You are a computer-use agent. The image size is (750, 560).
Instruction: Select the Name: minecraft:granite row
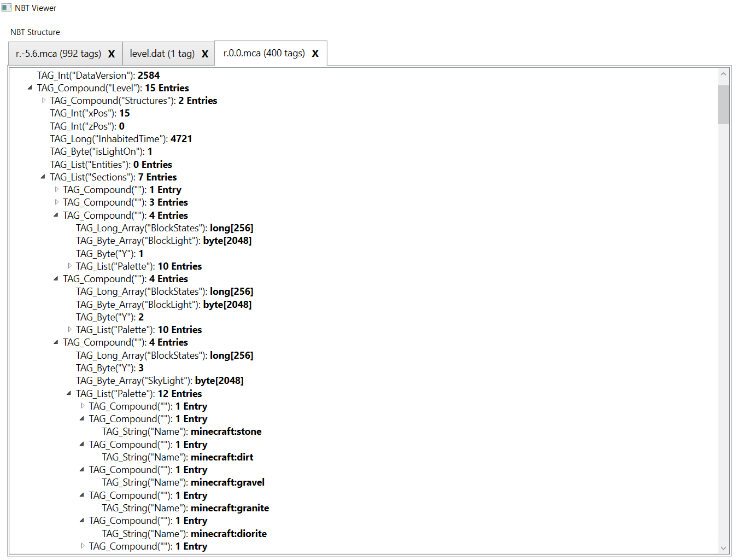(x=186, y=508)
